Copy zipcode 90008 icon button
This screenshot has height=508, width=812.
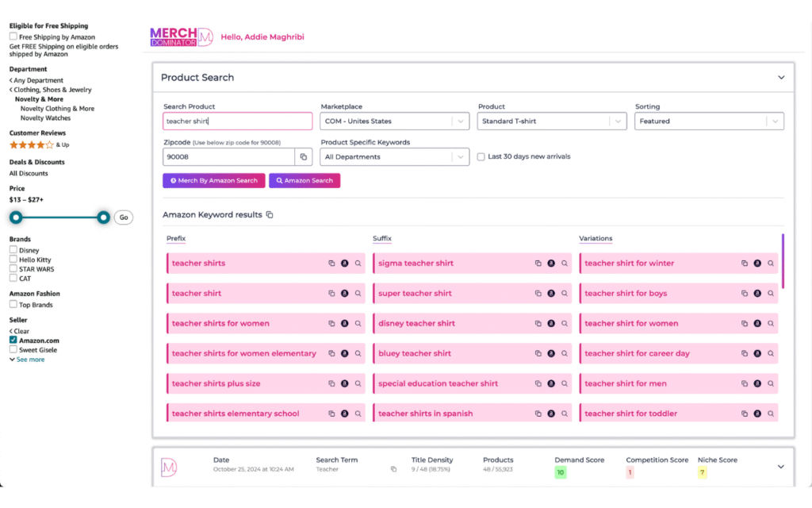click(304, 156)
